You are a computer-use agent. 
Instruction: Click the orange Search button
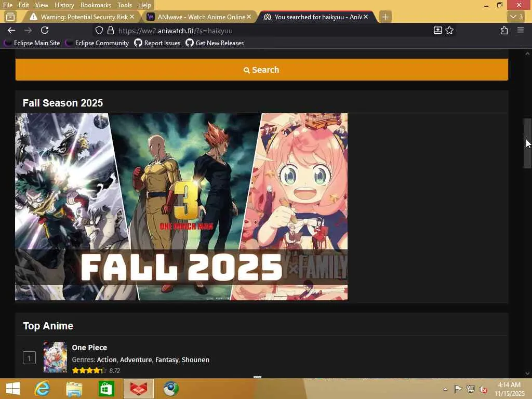pos(262,70)
